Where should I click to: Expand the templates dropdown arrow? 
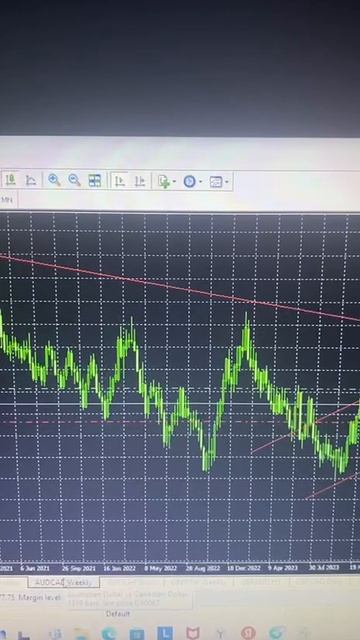227,182
